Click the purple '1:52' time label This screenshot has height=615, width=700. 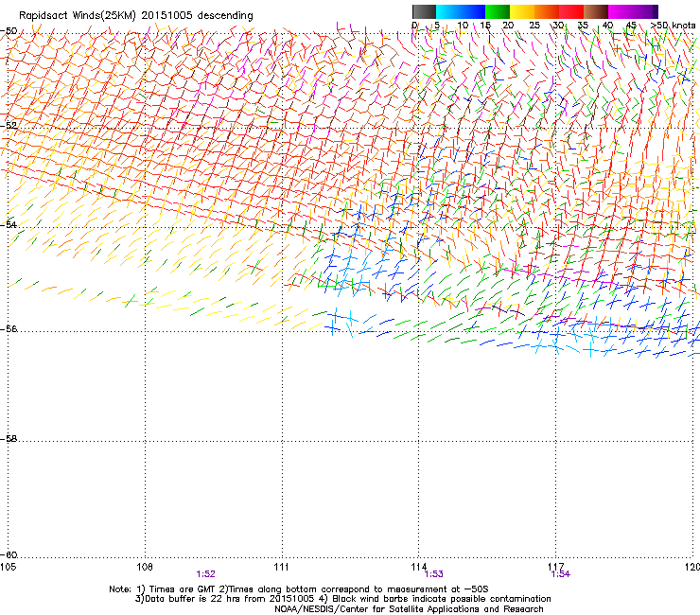click(205, 574)
